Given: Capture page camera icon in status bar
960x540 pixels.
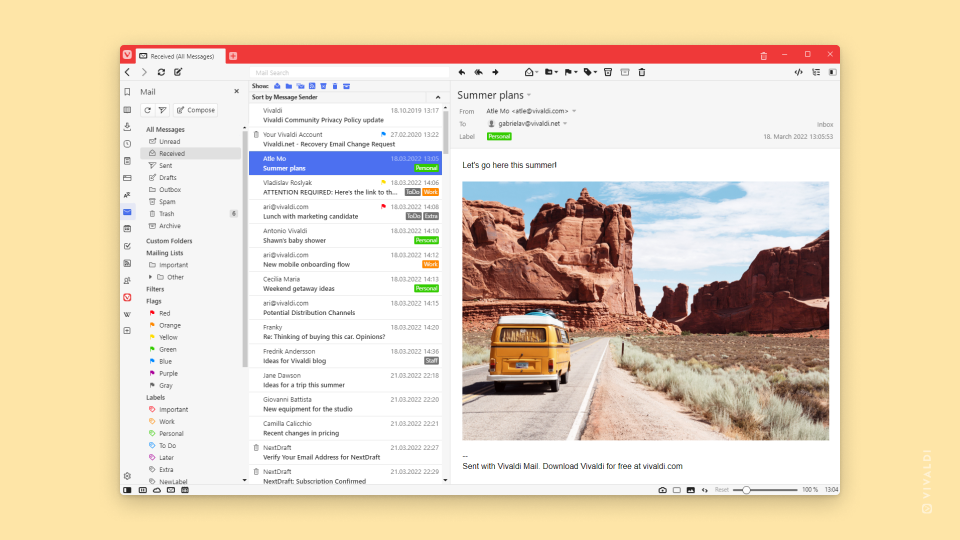Looking at the screenshot, I should [662, 490].
